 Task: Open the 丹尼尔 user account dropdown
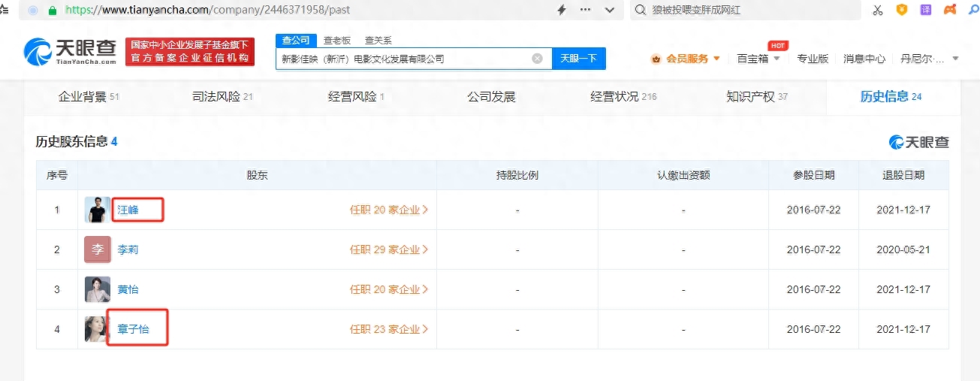point(928,59)
